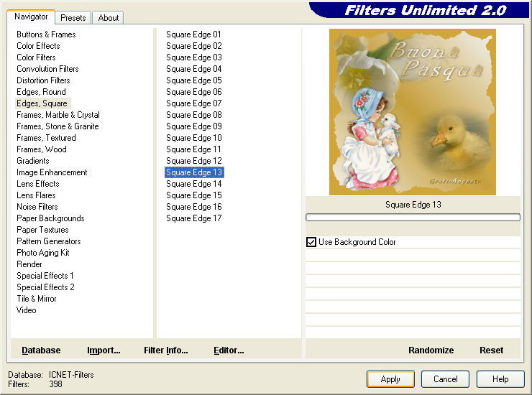532x395 pixels.
Task: Select Convolution Filters category
Action: point(47,69)
